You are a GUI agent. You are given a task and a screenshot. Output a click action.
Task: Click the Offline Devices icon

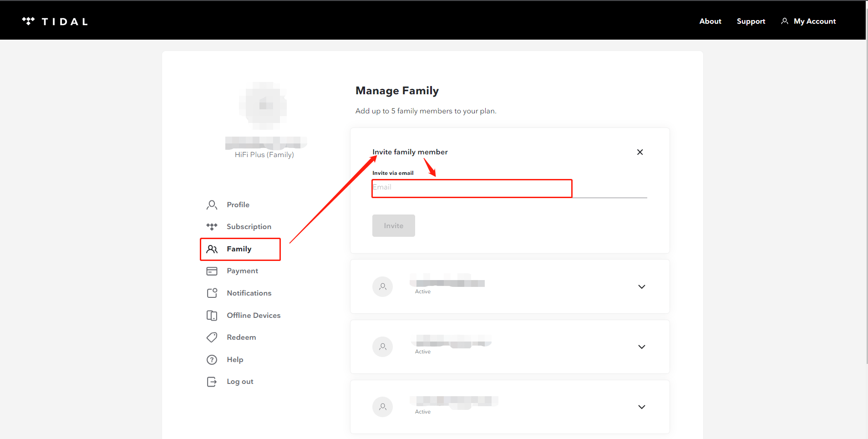212,316
